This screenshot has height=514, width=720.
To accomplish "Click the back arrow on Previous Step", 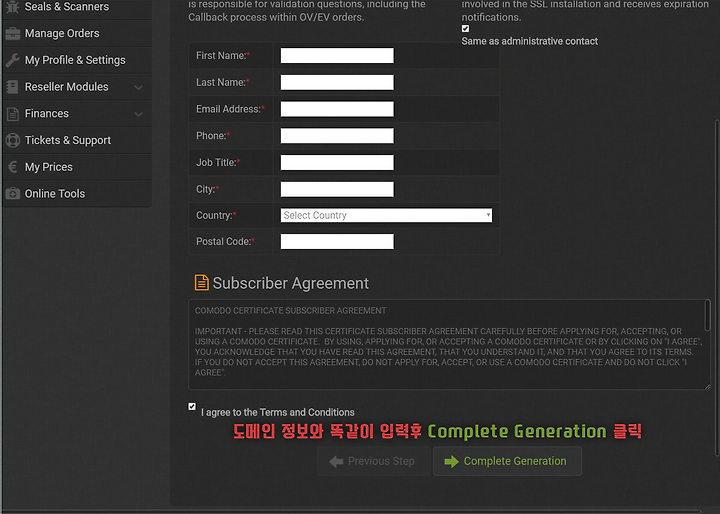I will click(x=336, y=462).
